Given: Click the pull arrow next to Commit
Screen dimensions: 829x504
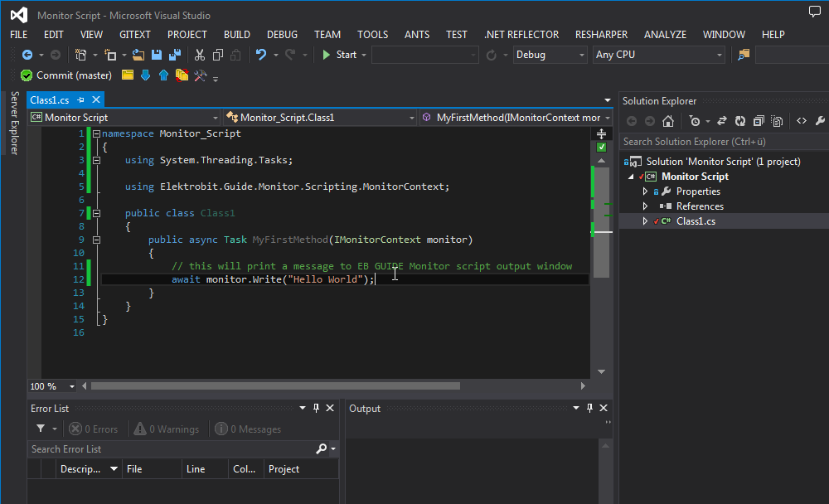Looking at the screenshot, I should point(146,75).
